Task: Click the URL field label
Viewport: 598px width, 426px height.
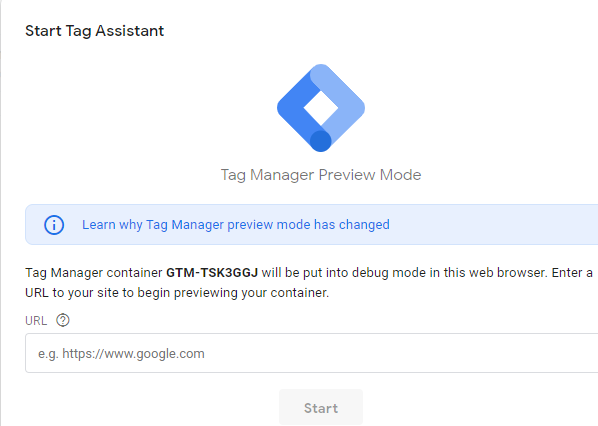Action: tap(36, 321)
